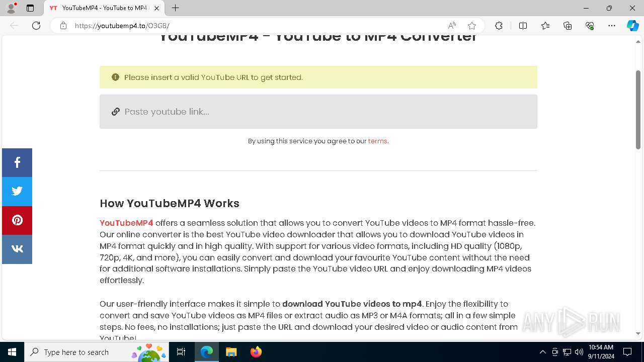This screenshot has height=362, width=644.
Task: Share page via VK sidebar icon
Action: 17,249
